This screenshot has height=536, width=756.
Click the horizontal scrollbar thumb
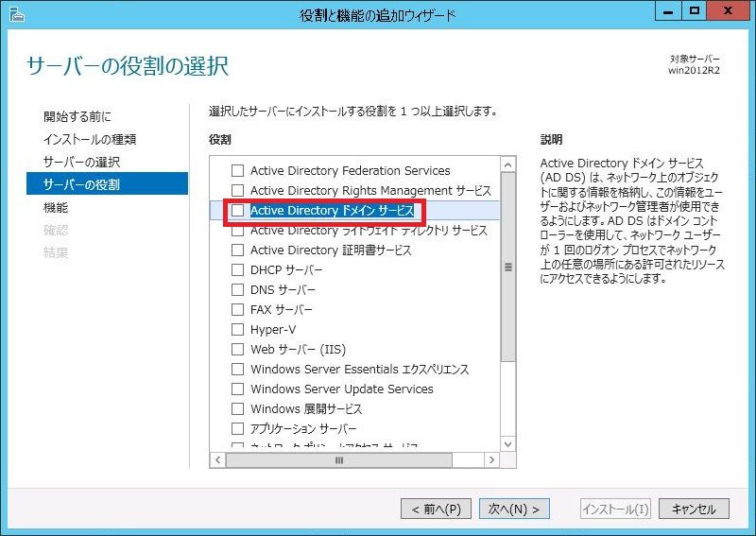[339, 460]
